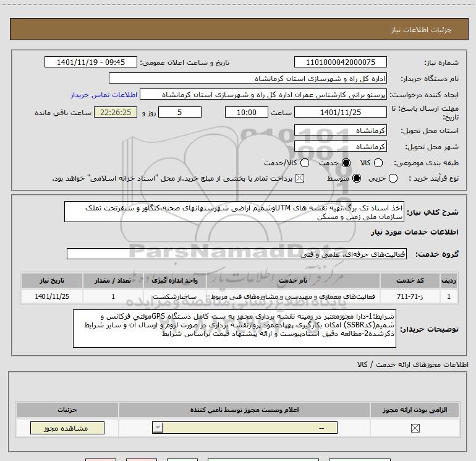This screenshot has width=476, height=461.
Task: Click the ساختارشکست unit cell
Action: click(x=174, y=296)
